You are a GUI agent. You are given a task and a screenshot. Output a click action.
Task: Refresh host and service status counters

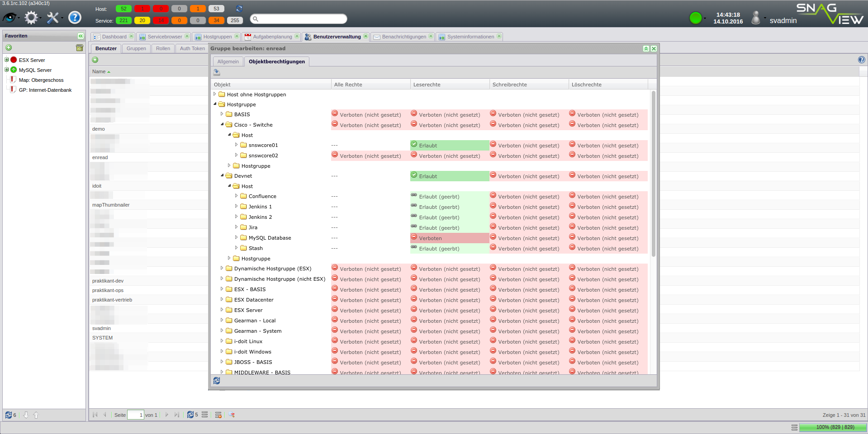239,9
